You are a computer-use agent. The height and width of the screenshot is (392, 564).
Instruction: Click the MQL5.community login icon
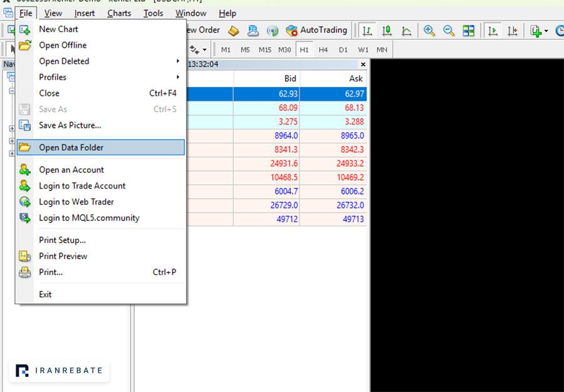pos(25,218)
